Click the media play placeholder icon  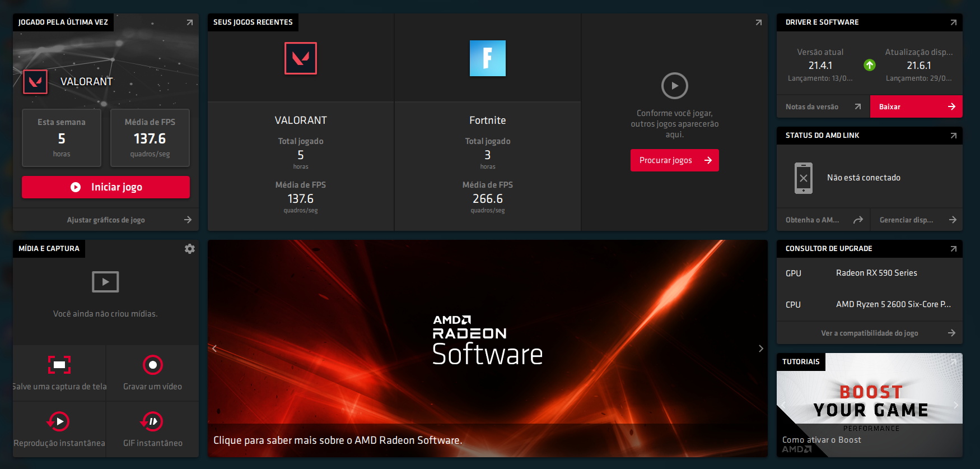[105, 282]
